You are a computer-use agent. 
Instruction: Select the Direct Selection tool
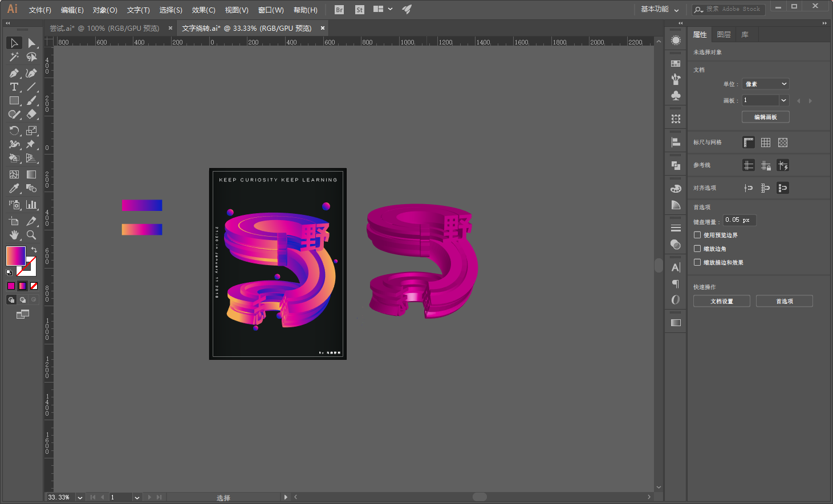tap(31, 43)
